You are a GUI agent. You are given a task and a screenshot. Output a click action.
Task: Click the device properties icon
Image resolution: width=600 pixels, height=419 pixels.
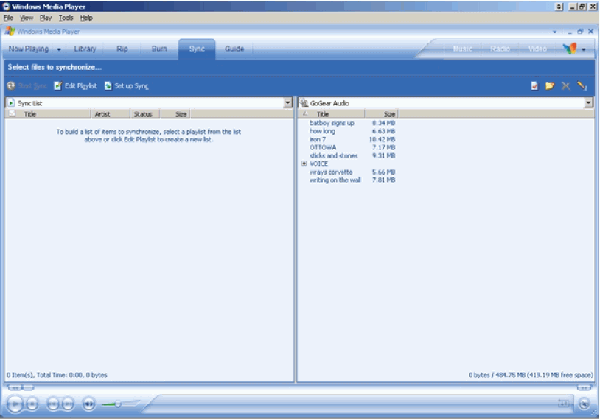[x=535, y=86]
